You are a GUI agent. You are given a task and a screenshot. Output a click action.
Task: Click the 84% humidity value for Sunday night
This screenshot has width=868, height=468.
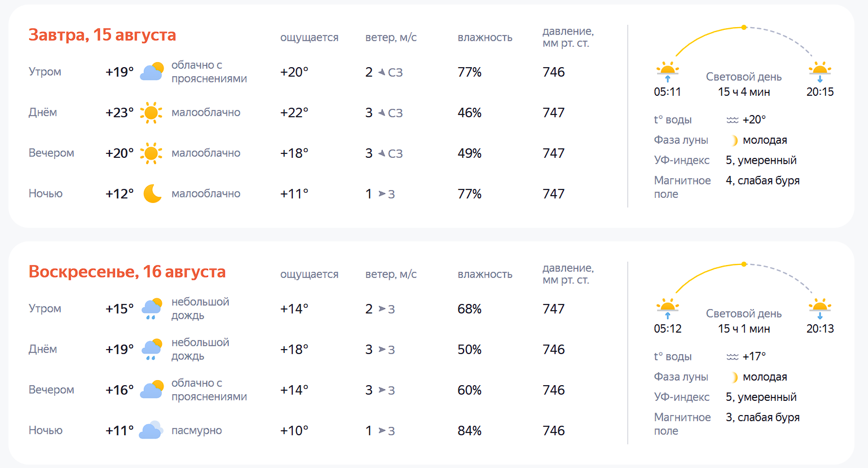coord(469,431)
